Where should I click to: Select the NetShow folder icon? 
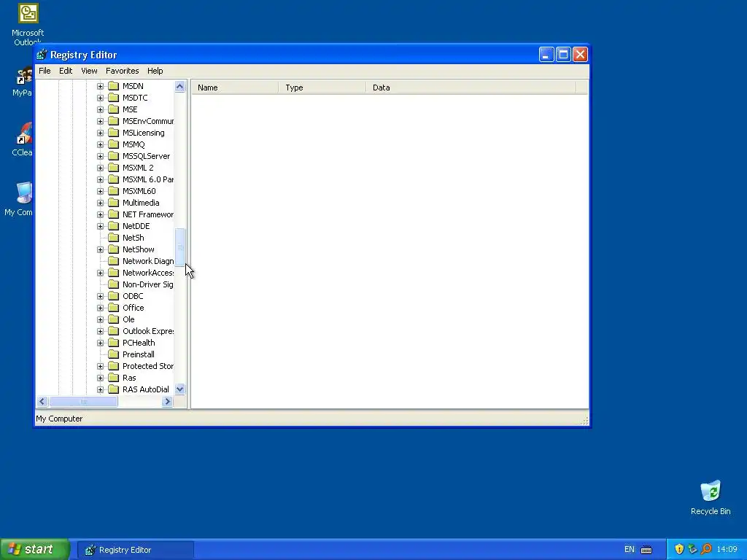113,249
